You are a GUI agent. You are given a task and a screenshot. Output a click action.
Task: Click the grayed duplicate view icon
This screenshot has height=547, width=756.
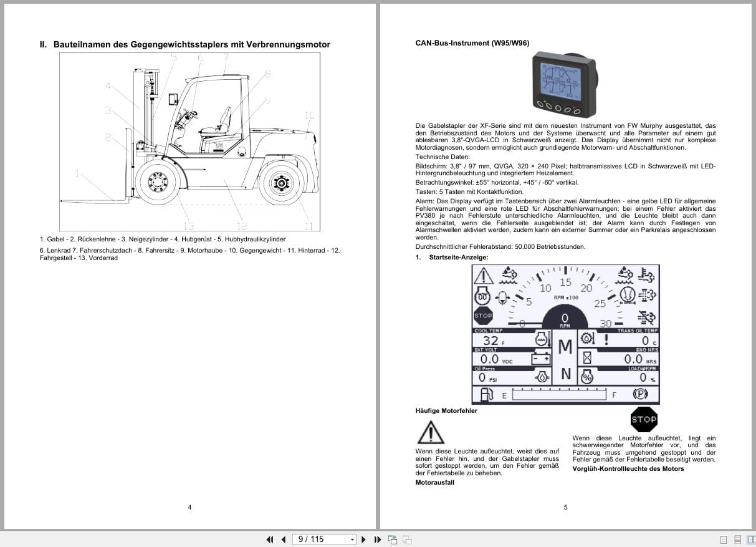pos(406,539)
